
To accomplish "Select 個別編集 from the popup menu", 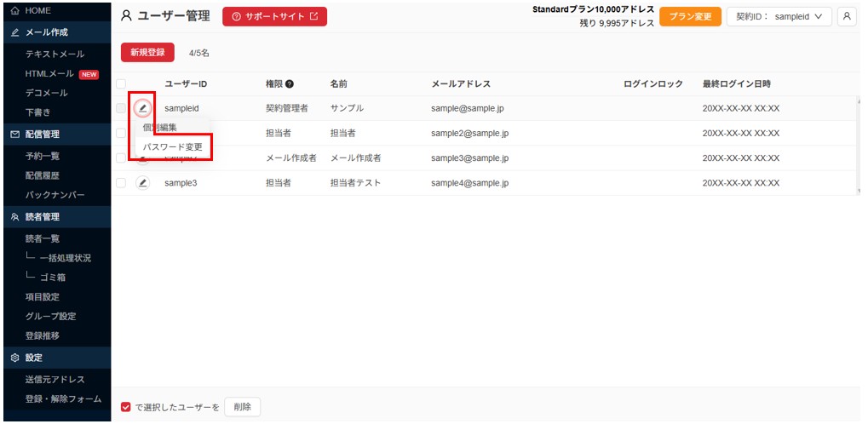I will click(x=160, y=128).
